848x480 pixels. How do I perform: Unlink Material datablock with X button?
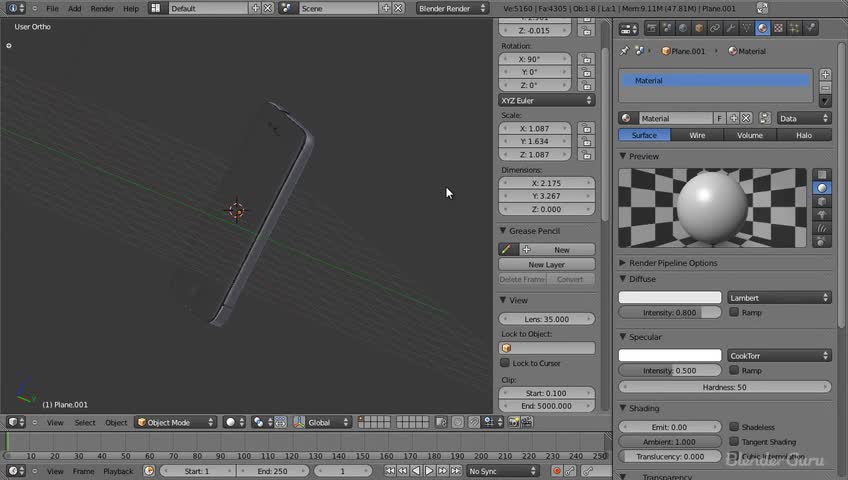click(x=746, y=118)
